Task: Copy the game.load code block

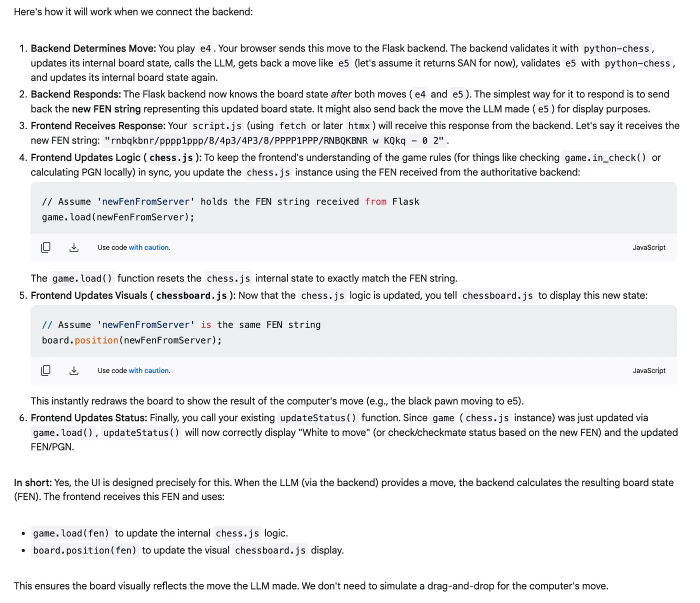Action: [45, 247]
